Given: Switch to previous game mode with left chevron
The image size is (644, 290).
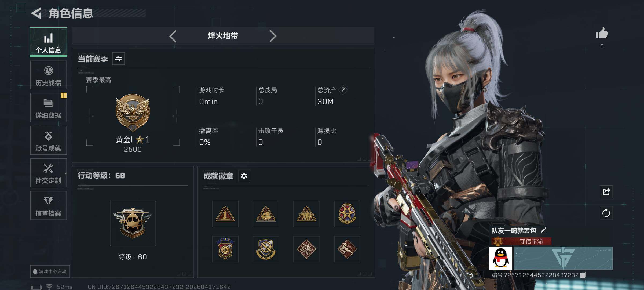Looking at the screenshot, I should [173, 36].
